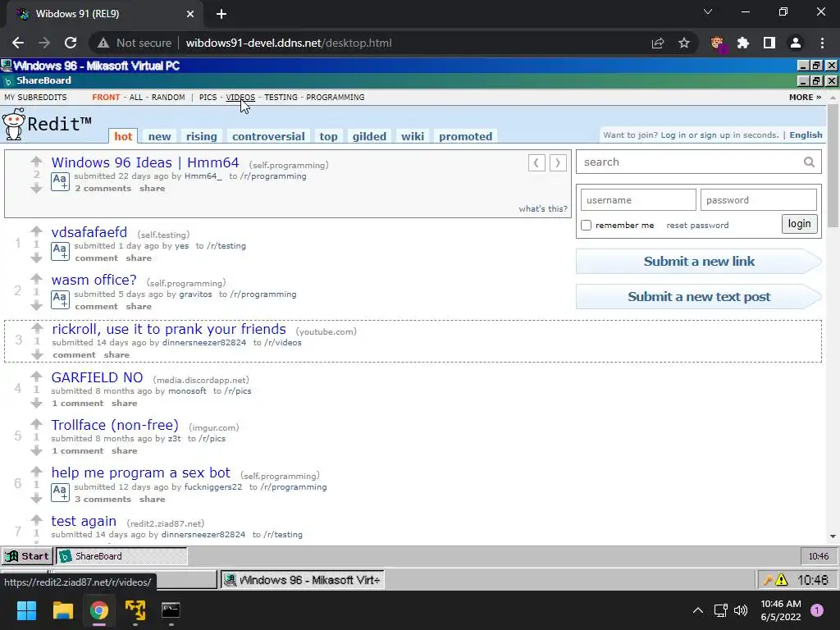This screenshot has width=840, height=630.
Task: Click 'Submit a new text post'
Action: click(699, 297)
